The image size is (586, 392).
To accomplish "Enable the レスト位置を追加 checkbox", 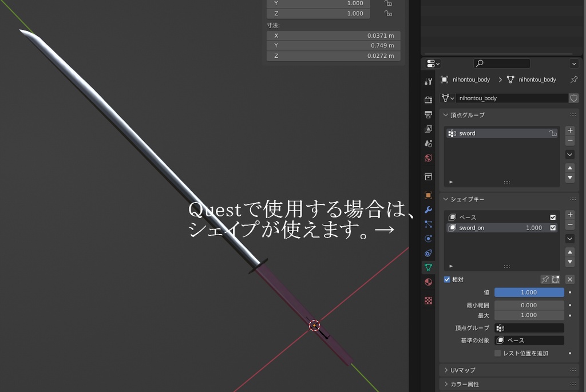I will point(497,353).
